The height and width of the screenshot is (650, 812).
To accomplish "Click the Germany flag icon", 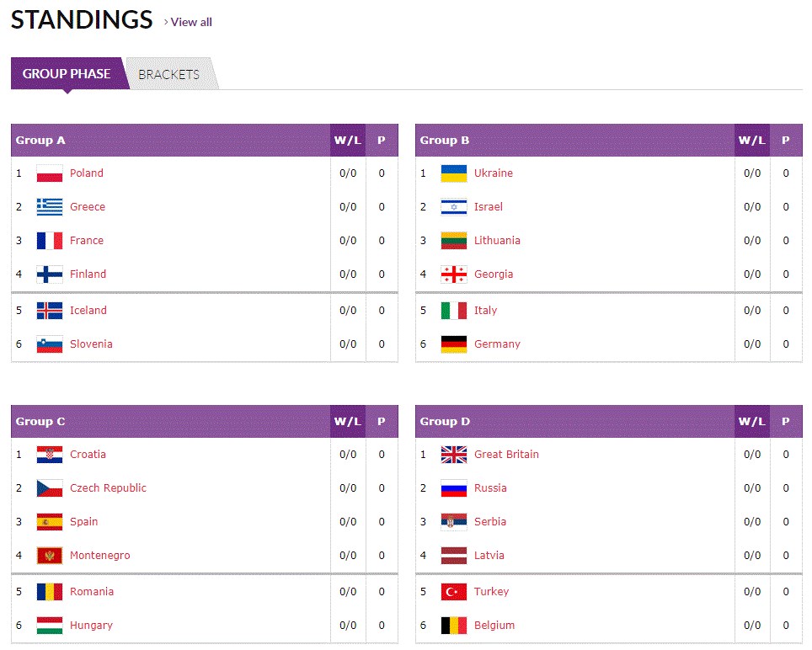I will 454,344.
